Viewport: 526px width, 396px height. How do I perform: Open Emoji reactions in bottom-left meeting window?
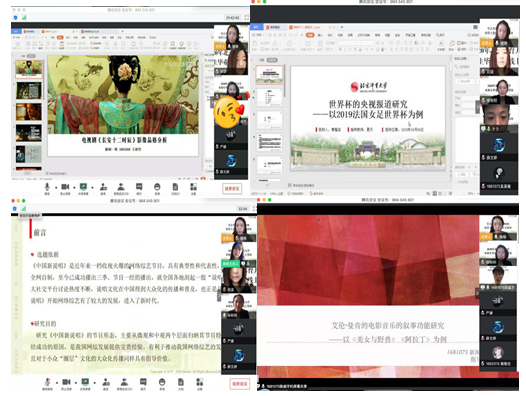[162, 384]
